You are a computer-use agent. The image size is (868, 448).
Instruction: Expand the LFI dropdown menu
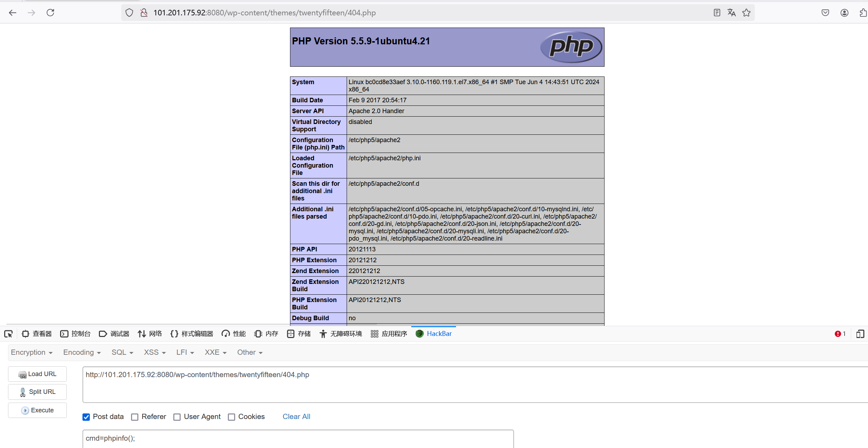(x=185, y=352)
